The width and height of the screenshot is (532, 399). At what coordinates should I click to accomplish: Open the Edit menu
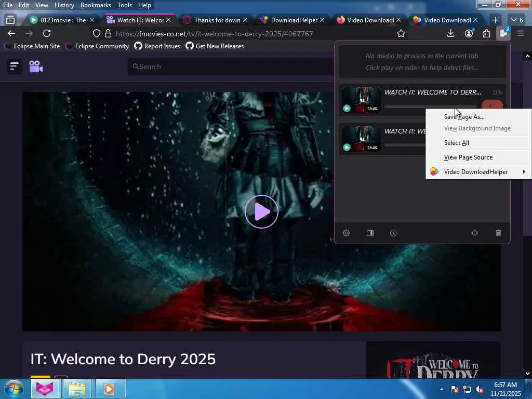tap(24, 5)
